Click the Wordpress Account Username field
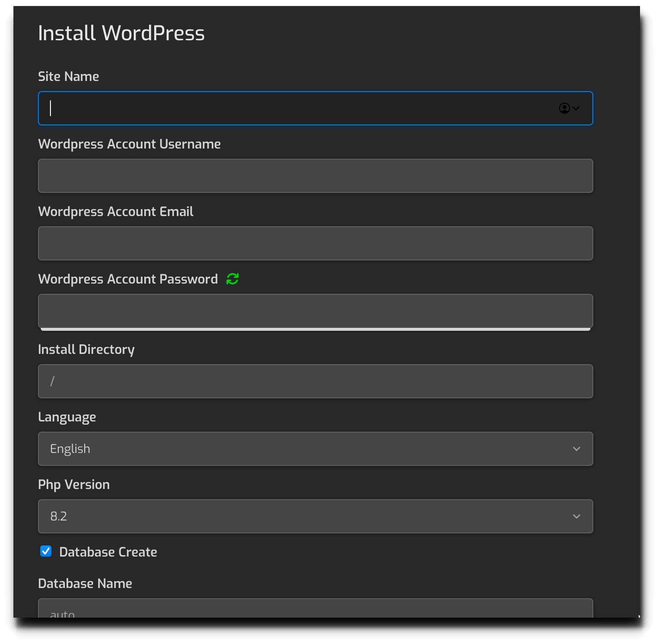 pos(316,176)
